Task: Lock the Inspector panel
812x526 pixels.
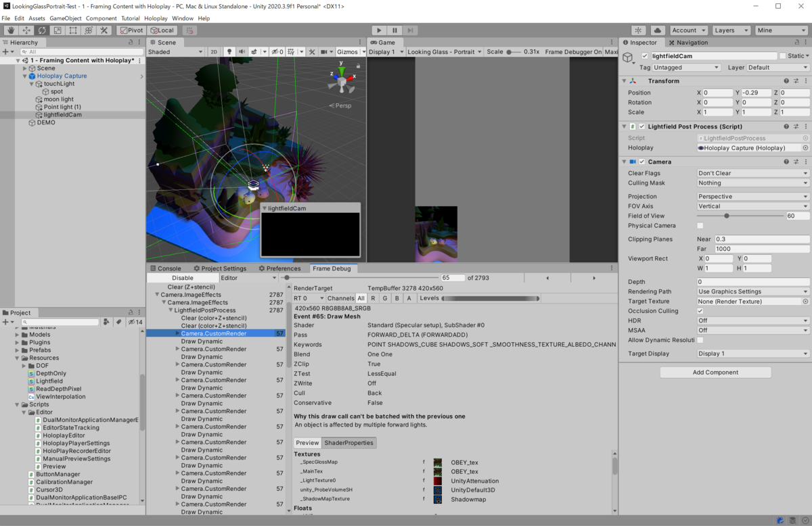Action: [797, 42]
